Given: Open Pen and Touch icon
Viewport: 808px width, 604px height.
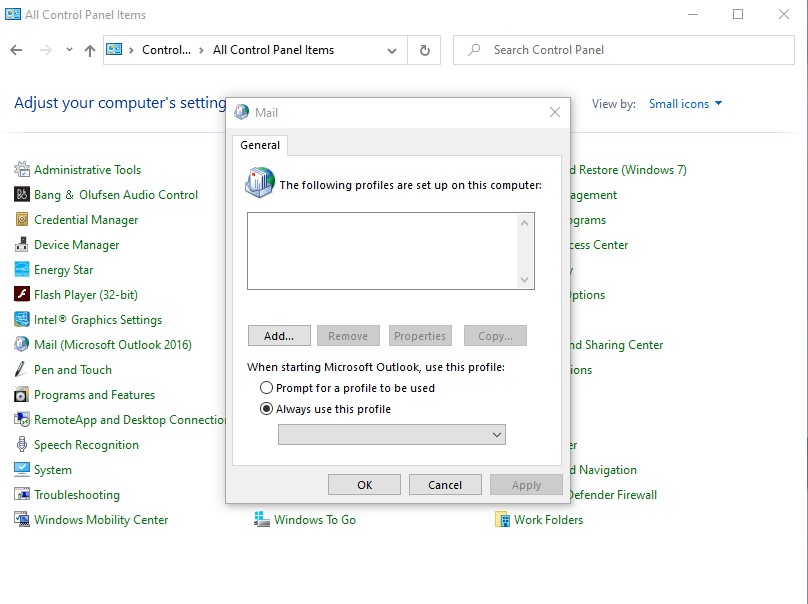Looking at the screenshot, I should point(22,370).
